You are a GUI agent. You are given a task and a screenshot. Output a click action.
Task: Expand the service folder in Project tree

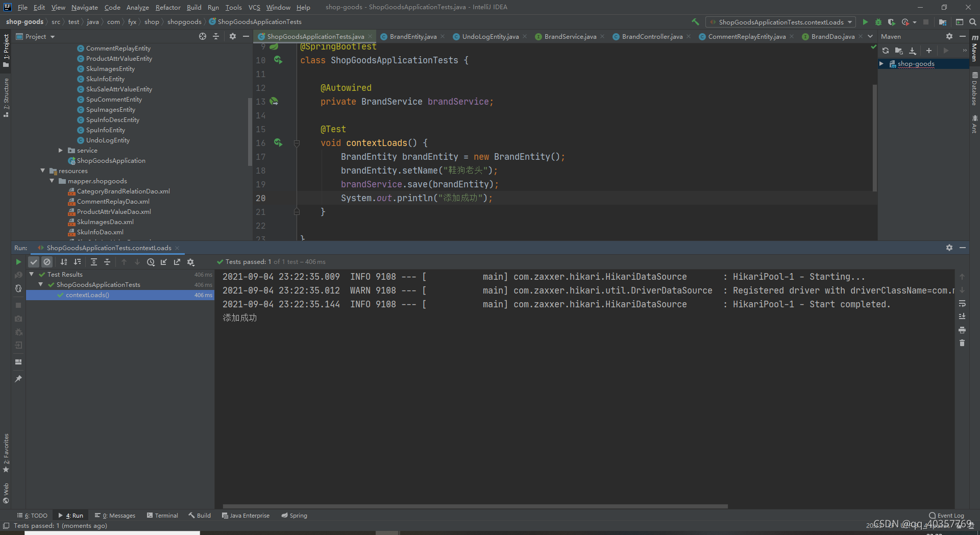(61, 151)
